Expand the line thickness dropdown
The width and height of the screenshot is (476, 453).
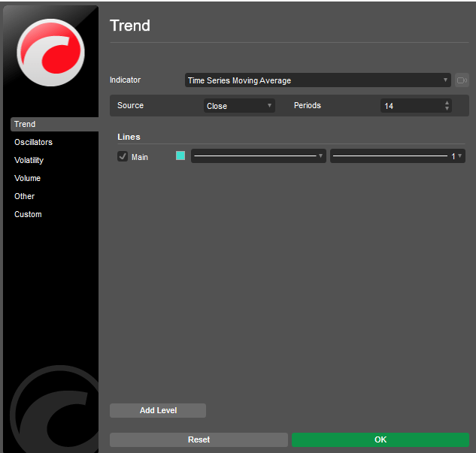pos(397,156)
